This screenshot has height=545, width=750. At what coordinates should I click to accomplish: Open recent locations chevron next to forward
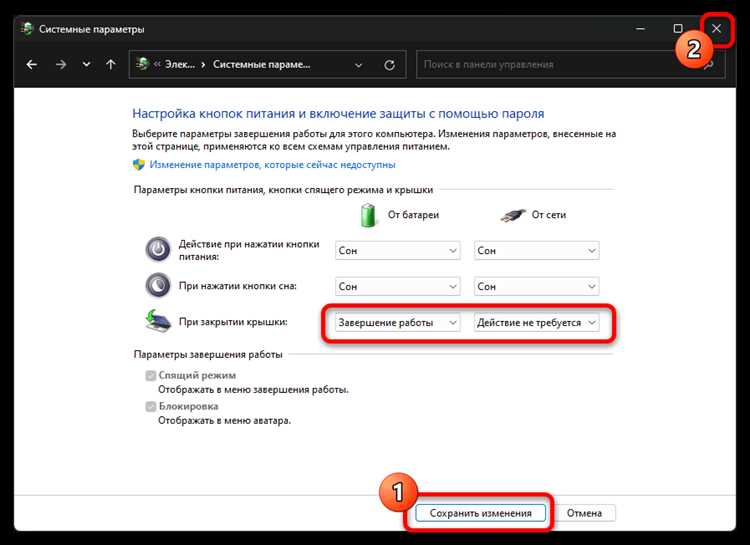87,64
